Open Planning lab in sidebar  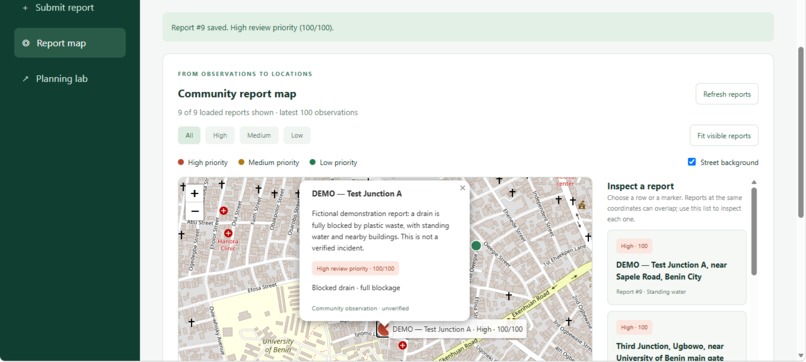point(69,79)
